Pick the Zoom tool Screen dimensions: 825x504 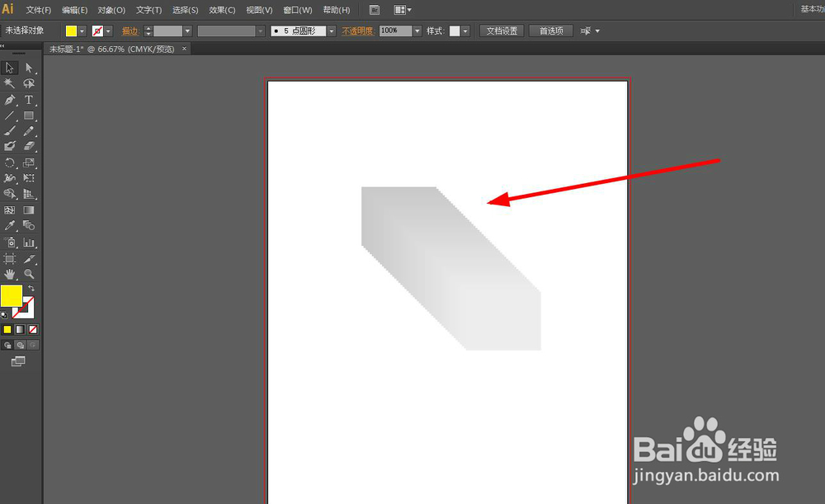(x=29, y=274)
